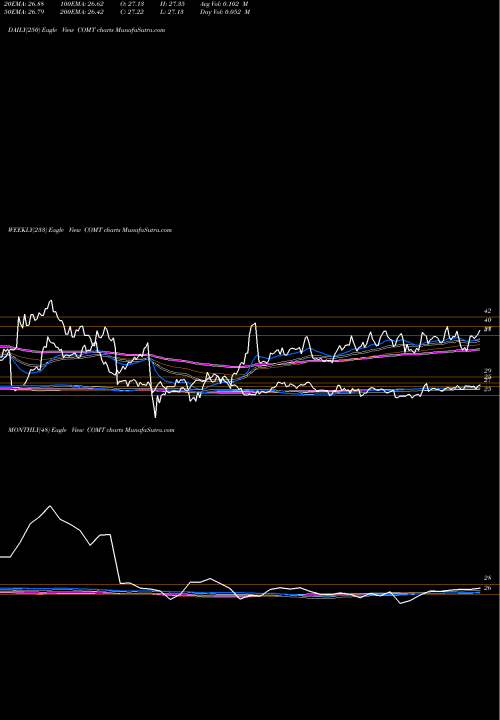Click the '200EMA: 26.42' value

(82, 12)
